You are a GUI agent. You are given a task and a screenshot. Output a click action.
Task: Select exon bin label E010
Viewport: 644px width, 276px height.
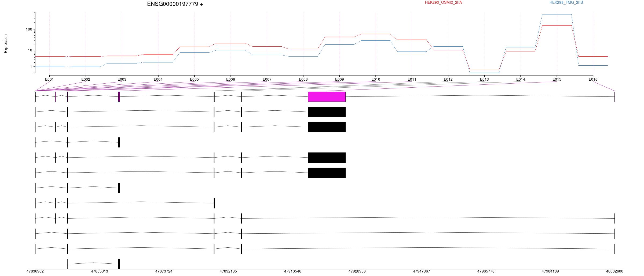point(376,79)
